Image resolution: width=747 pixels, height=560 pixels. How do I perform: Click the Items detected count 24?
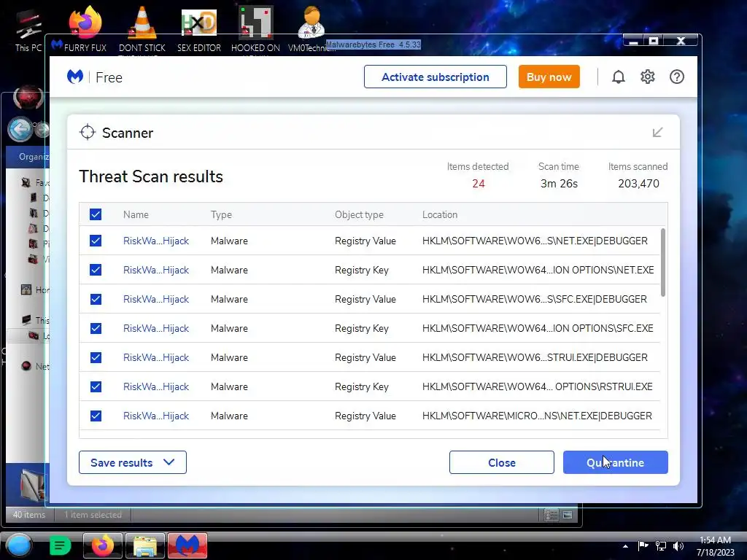click(479, 183)
